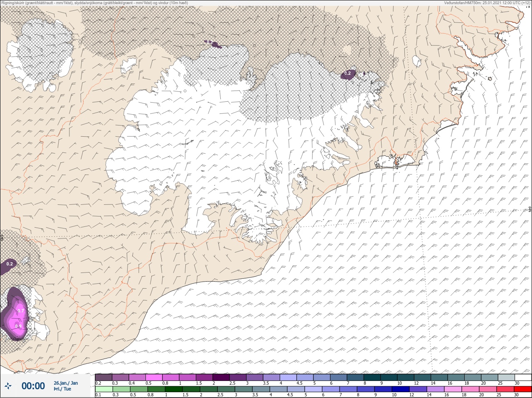Select the darkest green 1 swatch in lower legend
The width and height of the screenshot is (532, 398).
click(173, 389)
